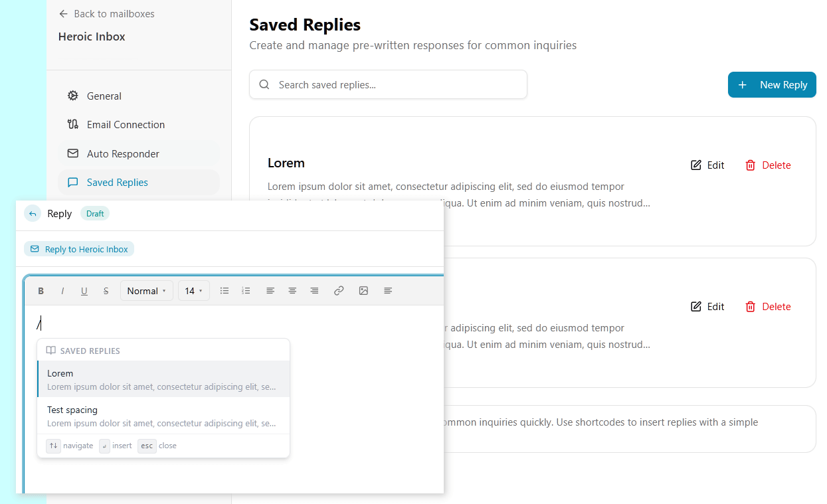Toggle strikethrough formatting in reply editor
The width and height of the screenshot is (827, 504).
click(106, 291)
